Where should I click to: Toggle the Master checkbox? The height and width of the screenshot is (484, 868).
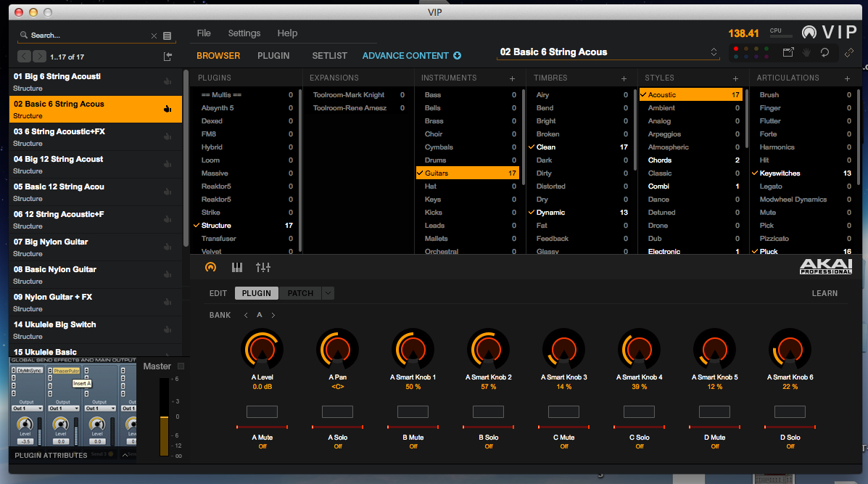point(181,366)
